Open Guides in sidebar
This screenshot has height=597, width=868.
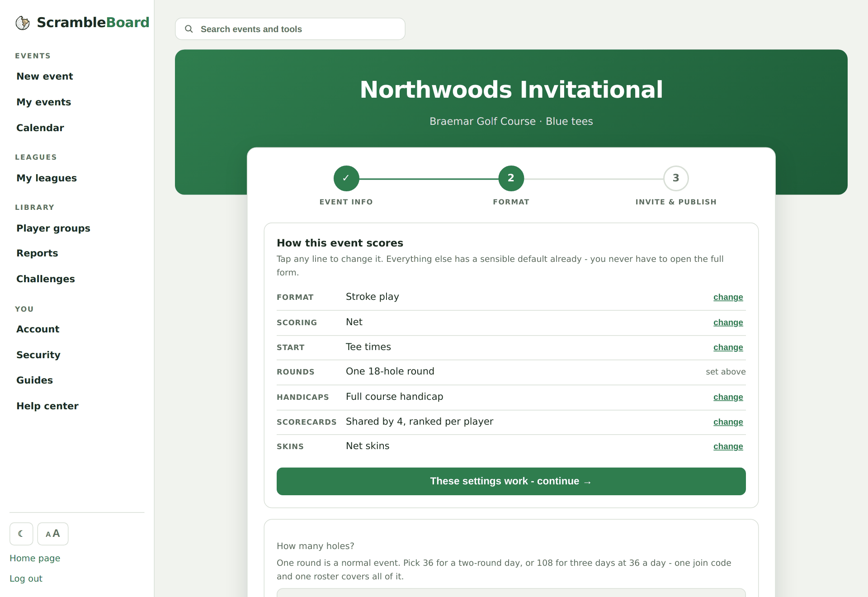click(35, 380)
